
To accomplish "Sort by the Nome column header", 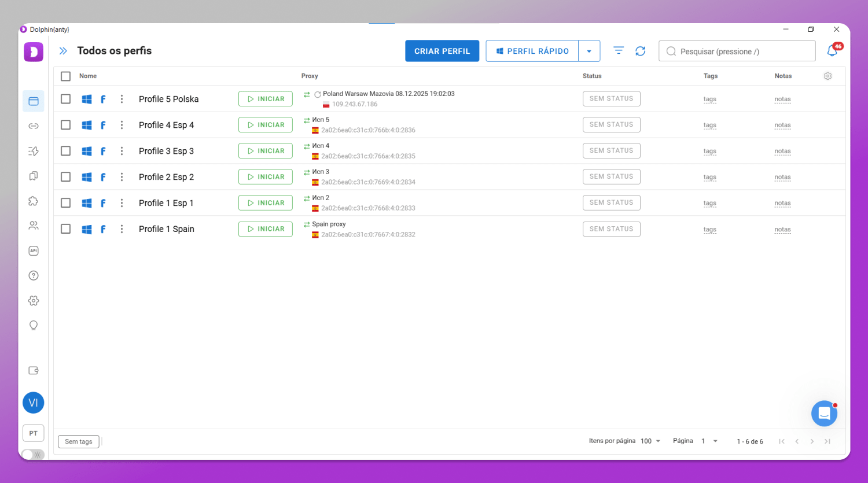I will 88,76.
